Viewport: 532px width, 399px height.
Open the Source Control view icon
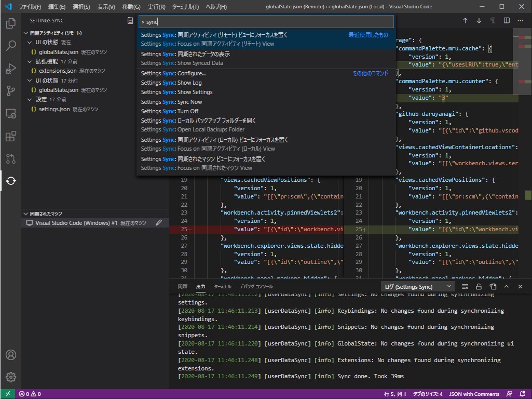click(x=10, y=91)
